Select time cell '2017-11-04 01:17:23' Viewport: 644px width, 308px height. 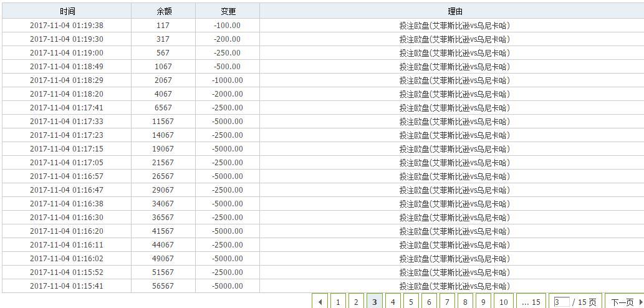tap(67, 135)
